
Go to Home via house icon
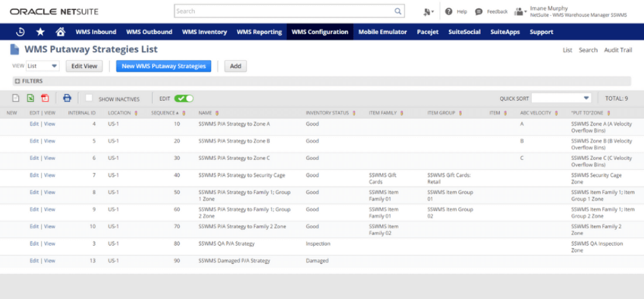tap(60, 32)
